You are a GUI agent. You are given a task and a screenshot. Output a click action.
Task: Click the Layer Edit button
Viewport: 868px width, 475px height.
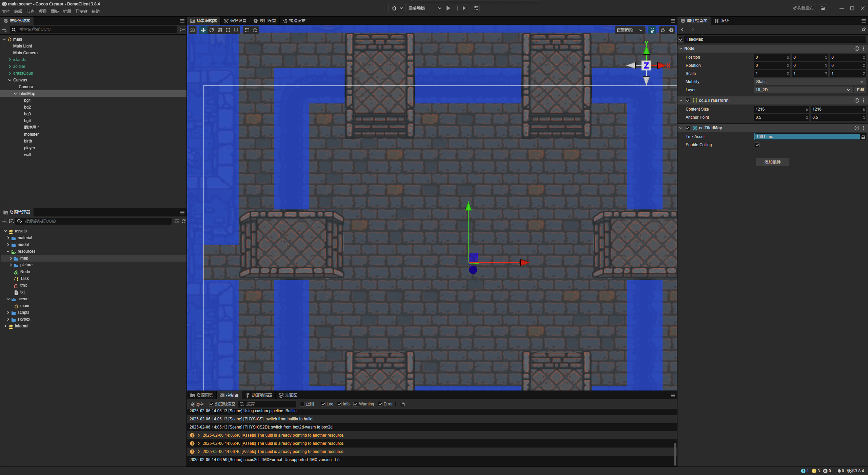860,90
